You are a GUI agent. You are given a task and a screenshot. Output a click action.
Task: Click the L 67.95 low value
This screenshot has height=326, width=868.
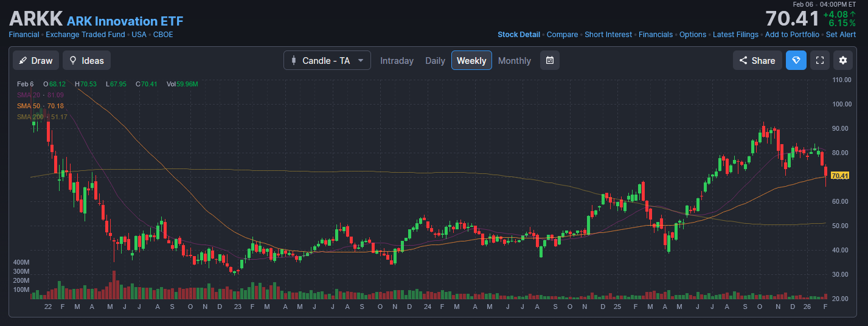[x=116, y=84]
